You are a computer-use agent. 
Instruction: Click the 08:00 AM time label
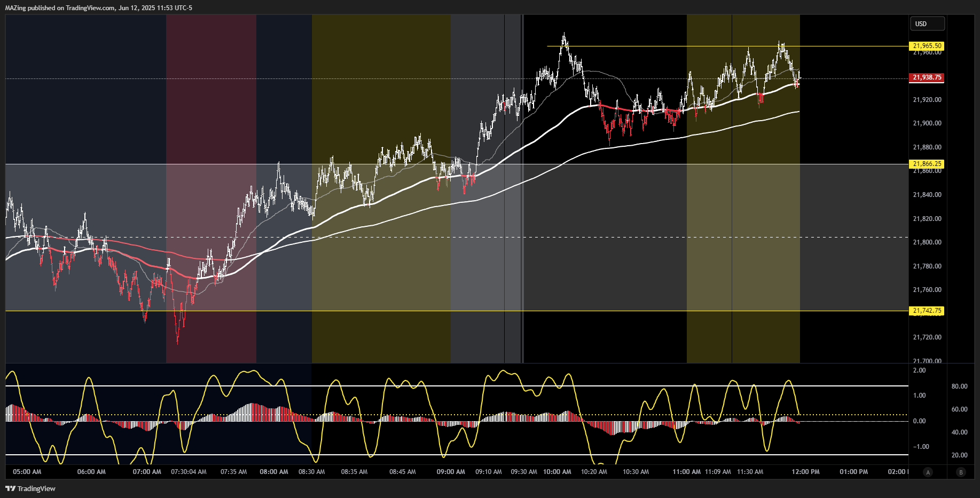tap(274, 472)
